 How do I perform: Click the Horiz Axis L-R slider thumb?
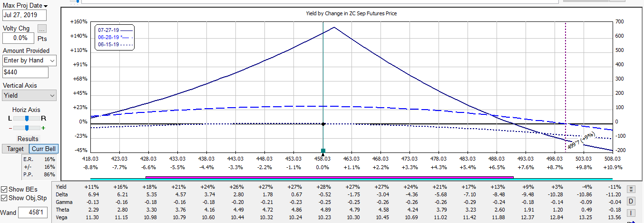pos(27,118)
